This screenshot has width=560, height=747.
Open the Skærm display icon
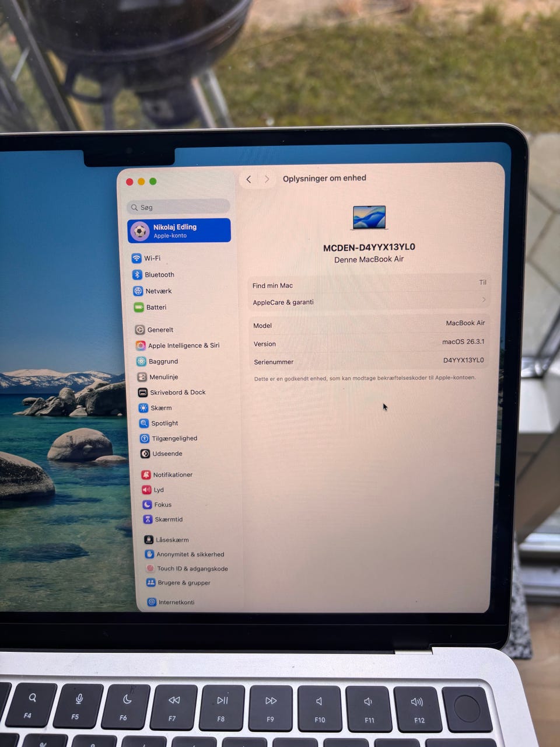143,408
